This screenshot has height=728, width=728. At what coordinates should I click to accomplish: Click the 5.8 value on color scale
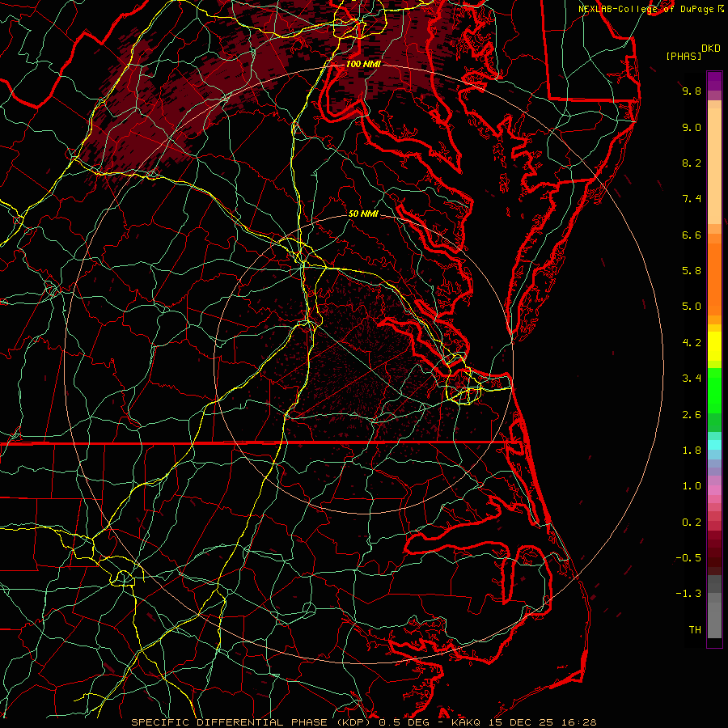[692, 271]
